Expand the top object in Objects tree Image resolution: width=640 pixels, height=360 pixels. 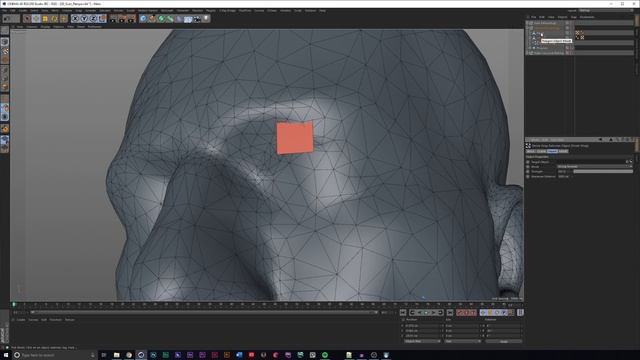click(x=528, y=23)
